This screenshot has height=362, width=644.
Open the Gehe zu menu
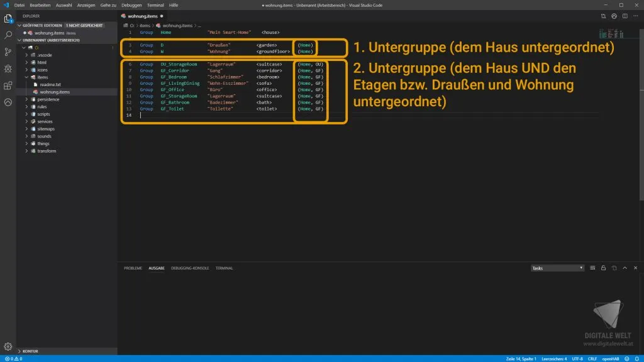point(108,5)
